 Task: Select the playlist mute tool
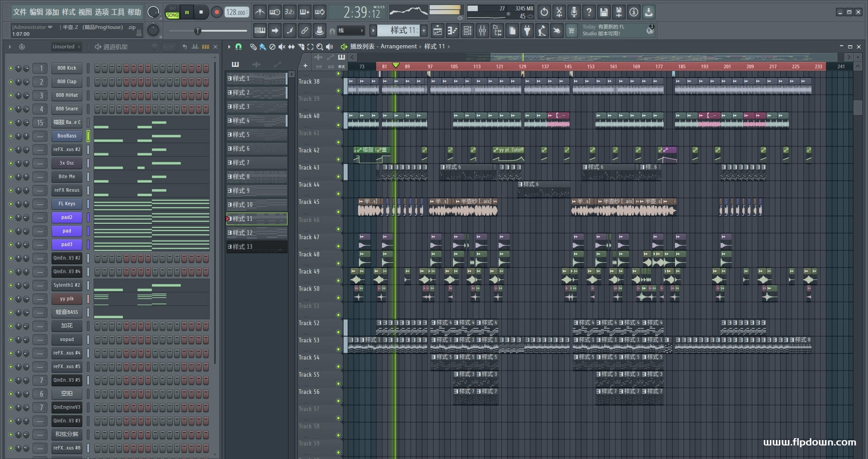click(282, 47)
